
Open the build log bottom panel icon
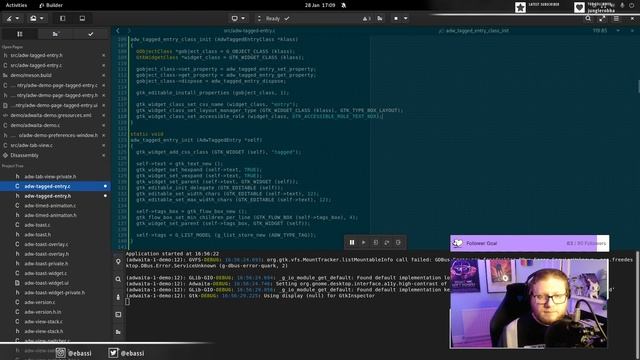tap(118, 332)
